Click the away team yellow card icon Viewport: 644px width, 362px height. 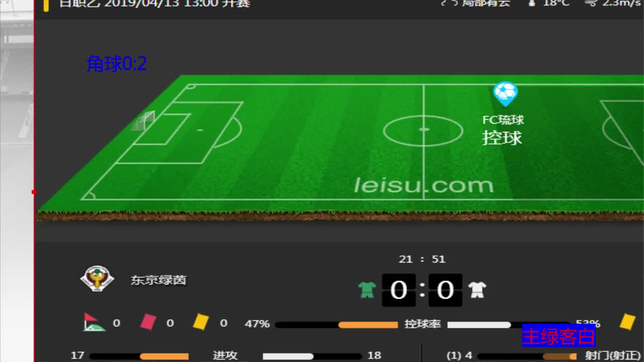[x=627, y=322]
